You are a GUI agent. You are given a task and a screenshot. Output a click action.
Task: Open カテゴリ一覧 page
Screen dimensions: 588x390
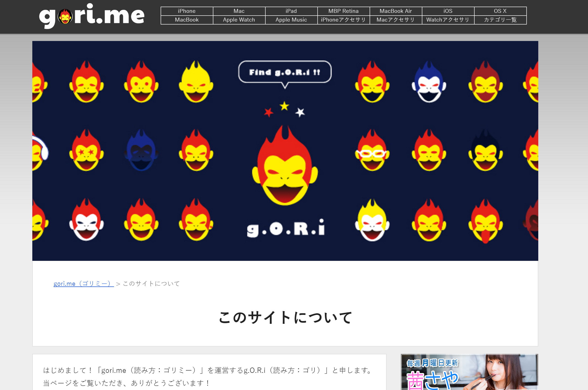click(x=500, y=20)
